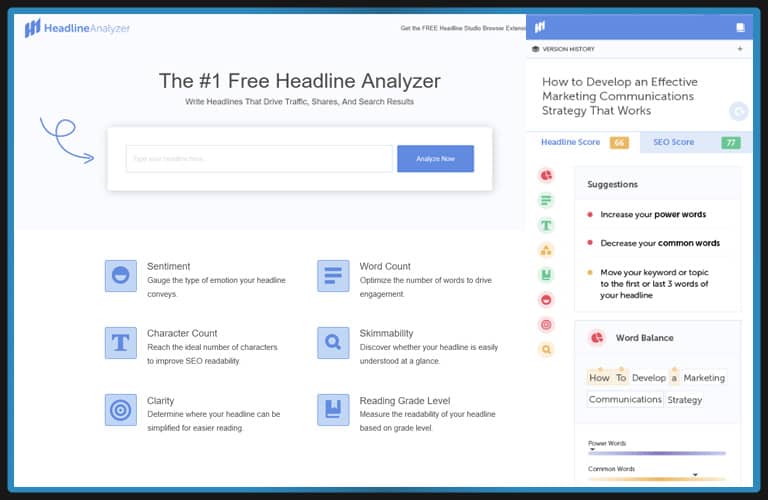This screenshot has width=768, height=500.
Task: Click the 'Increase your power words' suggestion
Action: tap(653, 214)
